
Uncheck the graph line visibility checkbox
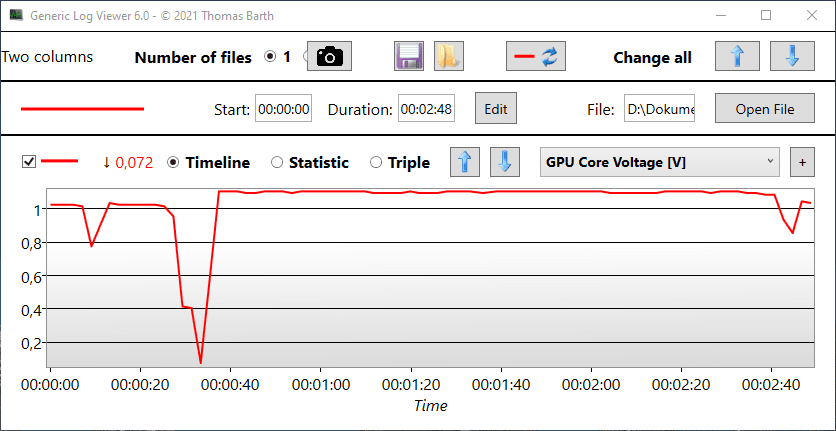(29, 161)
